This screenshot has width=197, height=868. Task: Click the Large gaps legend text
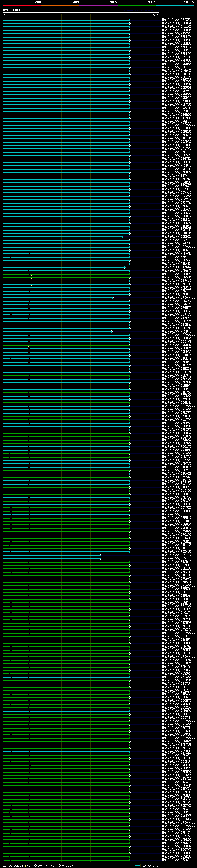pos(38,866)
